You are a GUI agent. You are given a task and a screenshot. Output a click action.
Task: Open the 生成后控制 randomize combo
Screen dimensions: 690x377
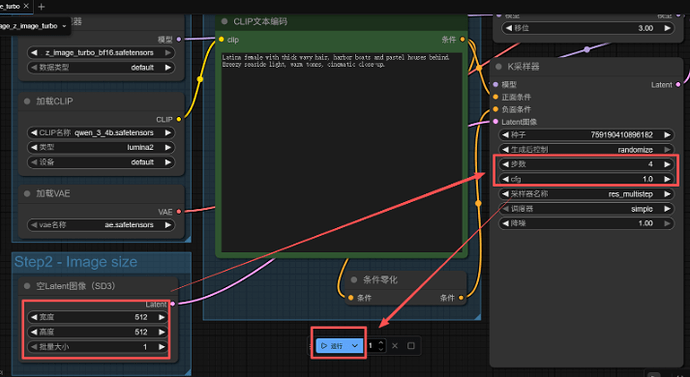tap(586, 150)
